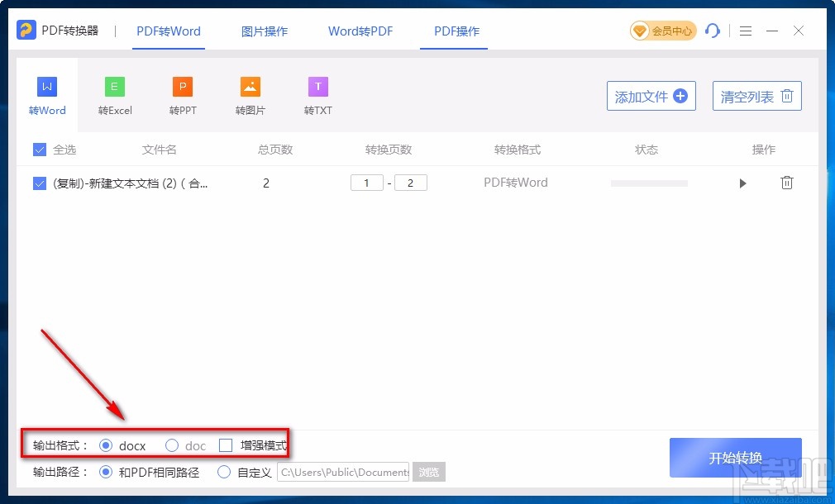This screenshot has height=504, width=835.
Task: Enable the doc output format option
Action: coord(171,445)
